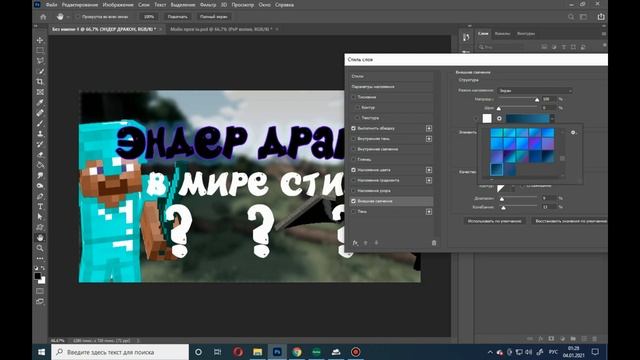Switch to the Контуры panel tab

click(526, 33)
